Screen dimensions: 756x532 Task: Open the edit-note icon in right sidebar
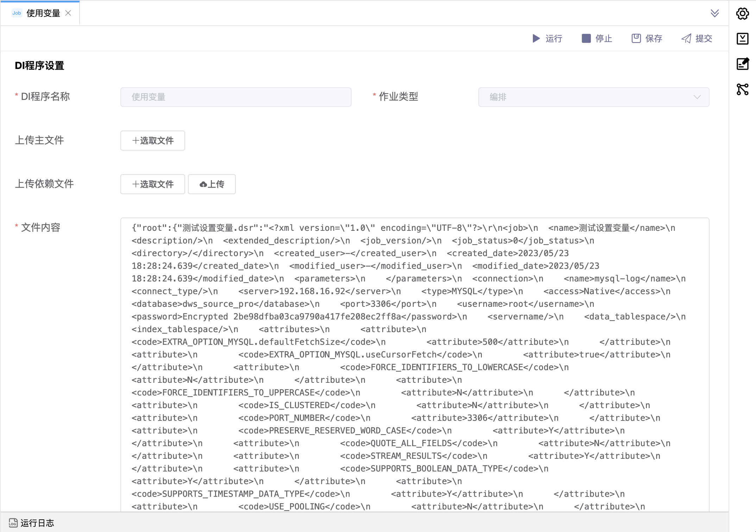click(x=742, y=64)
